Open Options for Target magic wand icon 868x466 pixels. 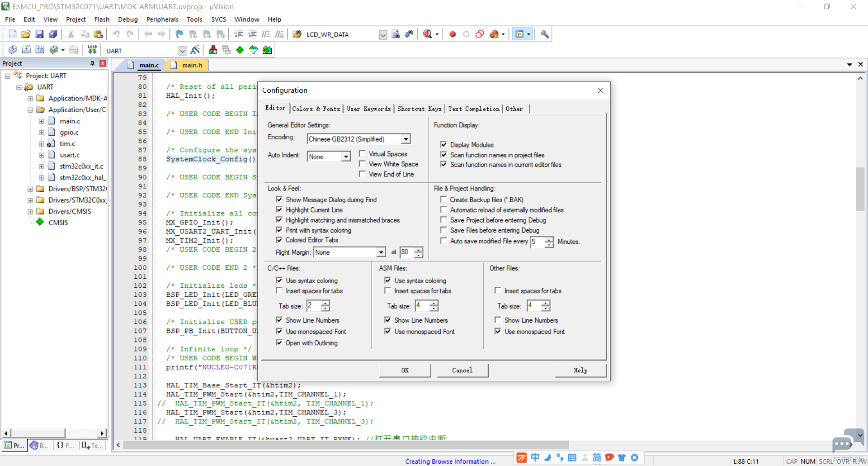(x=195, y=50)
